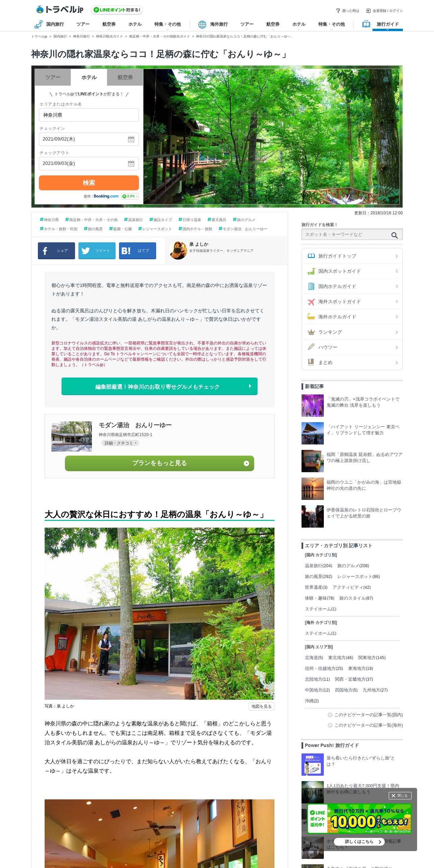Screen dimensions: 434x868
Task: Click the トラベルjp logo
Action: 60,10
